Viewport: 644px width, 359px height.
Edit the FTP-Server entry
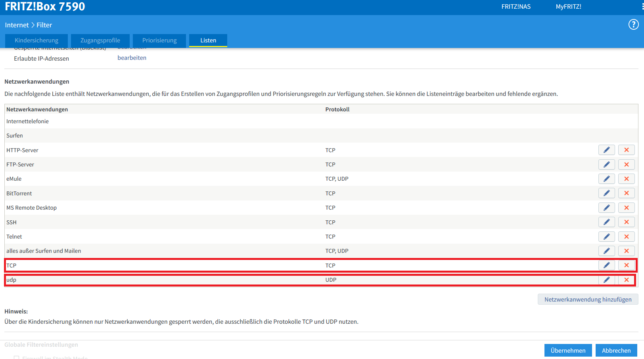click(x=606, y=164)
